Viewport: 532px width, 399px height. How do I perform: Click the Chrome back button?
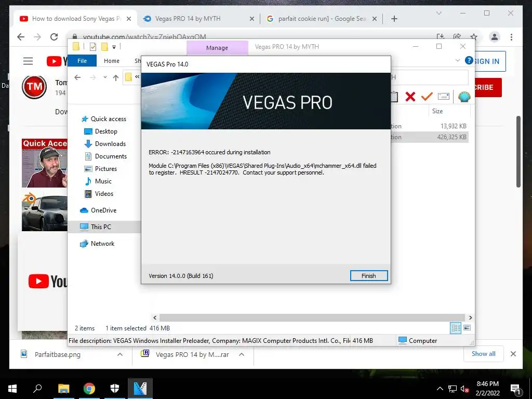21,37
